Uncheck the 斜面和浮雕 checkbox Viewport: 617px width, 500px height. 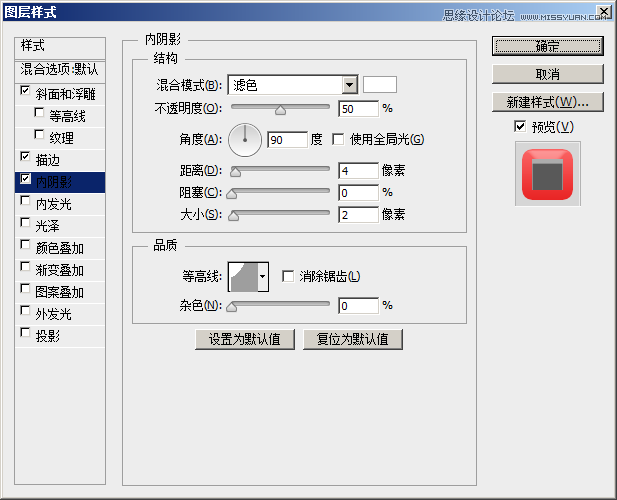click(25, 90)
